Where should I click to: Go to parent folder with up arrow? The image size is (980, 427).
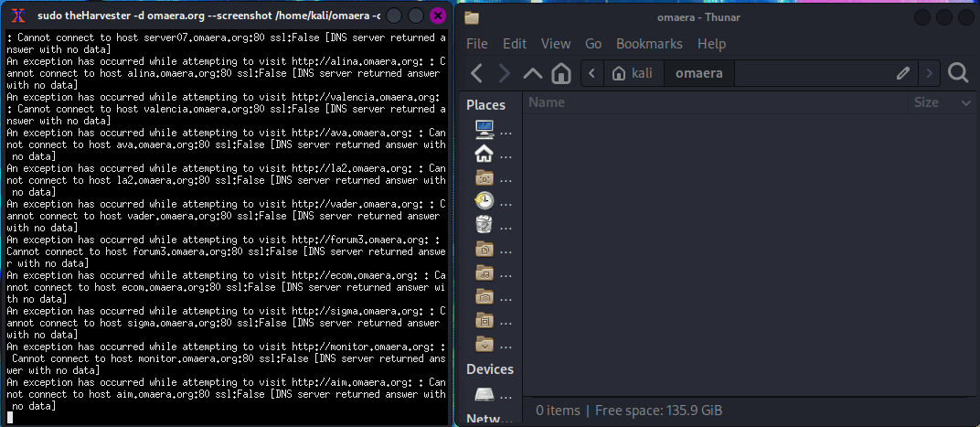532,73
